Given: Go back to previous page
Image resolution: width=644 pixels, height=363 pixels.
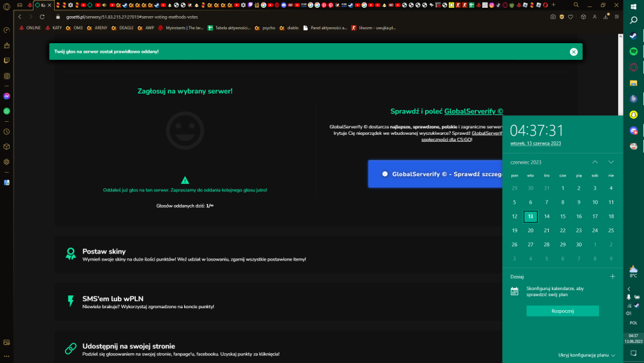Looking at the screenshot, I should click(20, 17).
